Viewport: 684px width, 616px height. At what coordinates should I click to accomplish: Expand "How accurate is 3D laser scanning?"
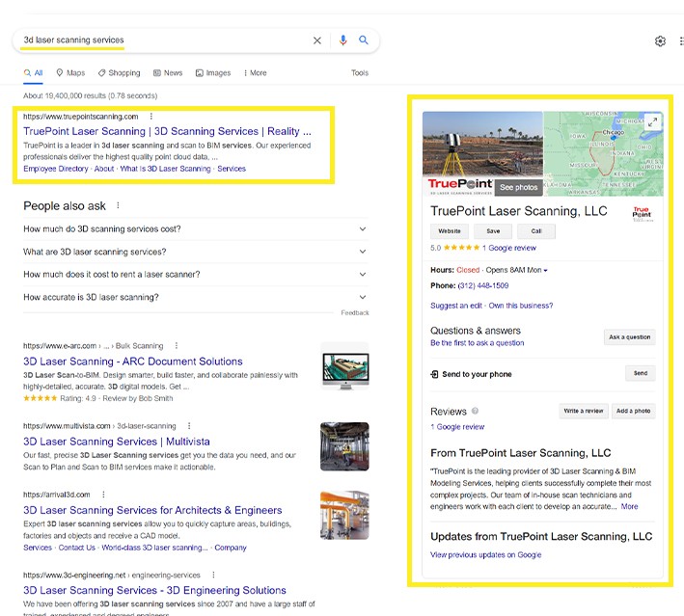tap(363, 297)
